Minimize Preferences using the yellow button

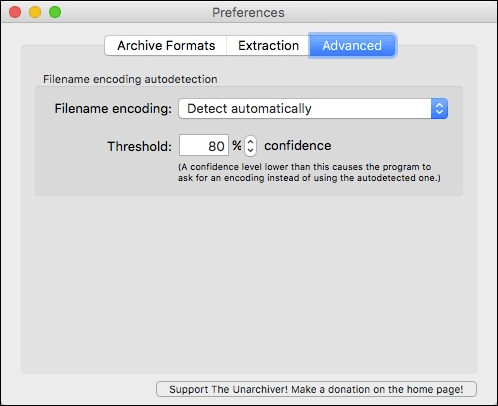[x=35, y=12]
